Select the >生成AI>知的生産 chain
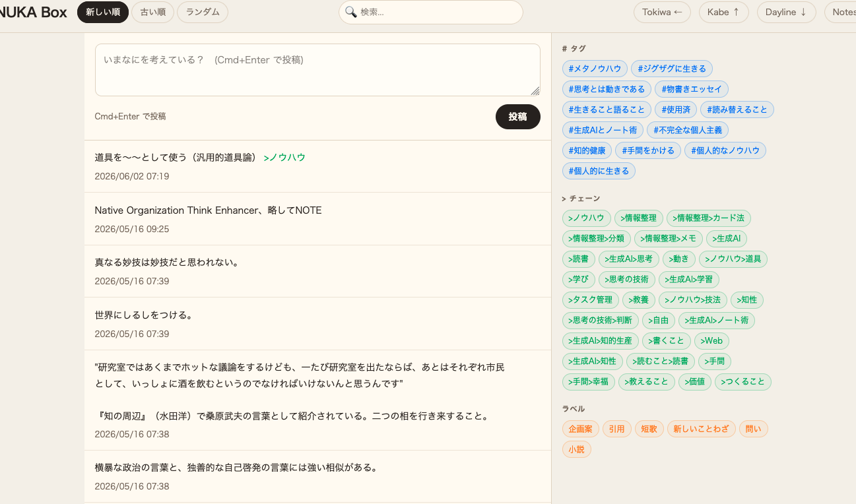The width and height of the screenshot is (856, 504). coord(601,341)
